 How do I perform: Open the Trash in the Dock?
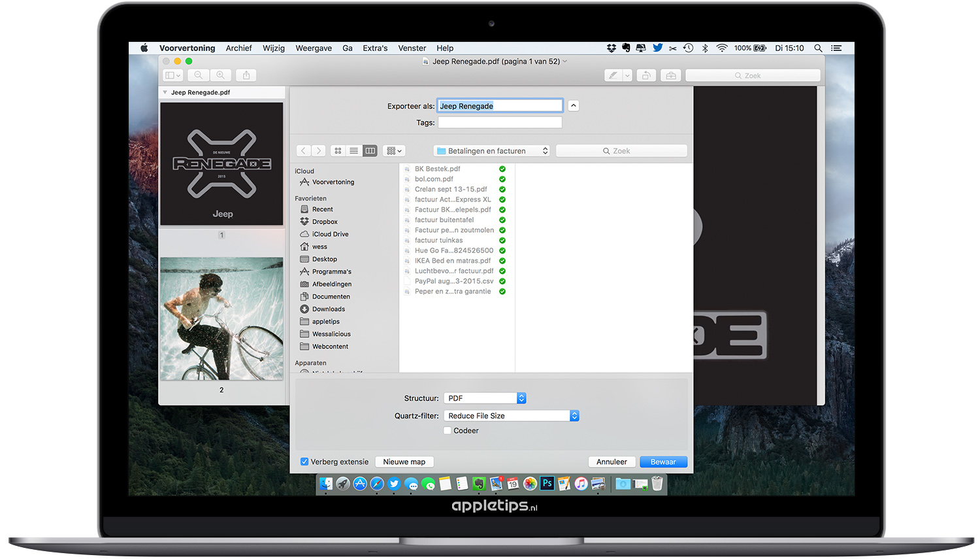point(657,484)
